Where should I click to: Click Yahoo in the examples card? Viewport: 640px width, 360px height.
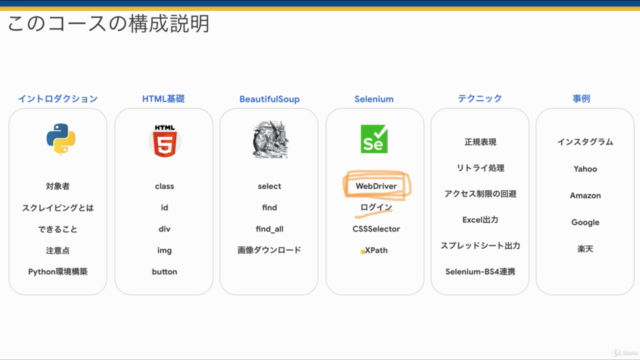(585, 169)
